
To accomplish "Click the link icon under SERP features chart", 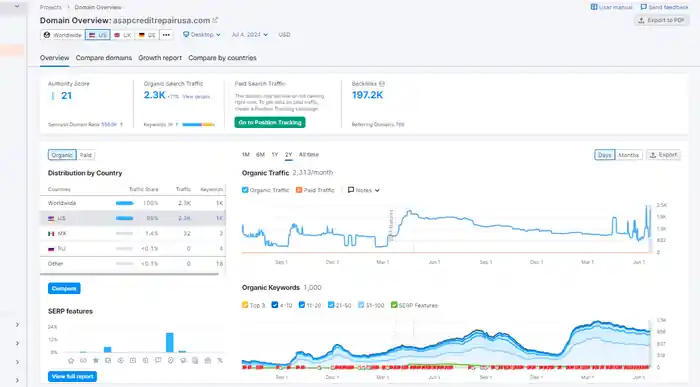I will [x=83, y=360].
